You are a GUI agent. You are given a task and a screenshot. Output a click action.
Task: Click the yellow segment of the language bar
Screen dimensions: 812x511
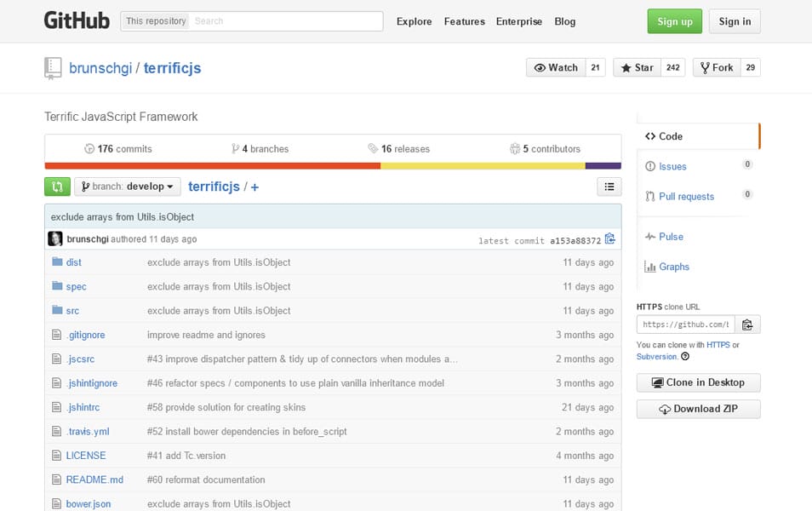[x=483, y=166]
